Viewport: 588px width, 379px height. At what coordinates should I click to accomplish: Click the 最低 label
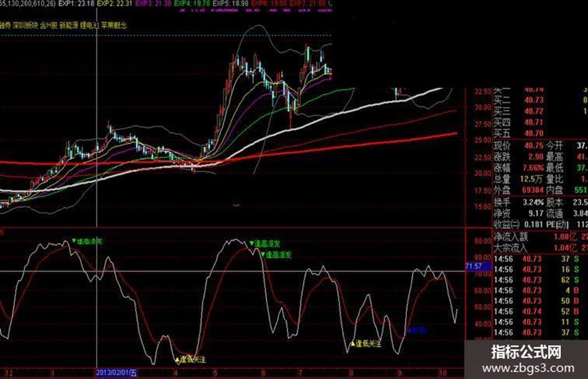[x=554, y=168]
